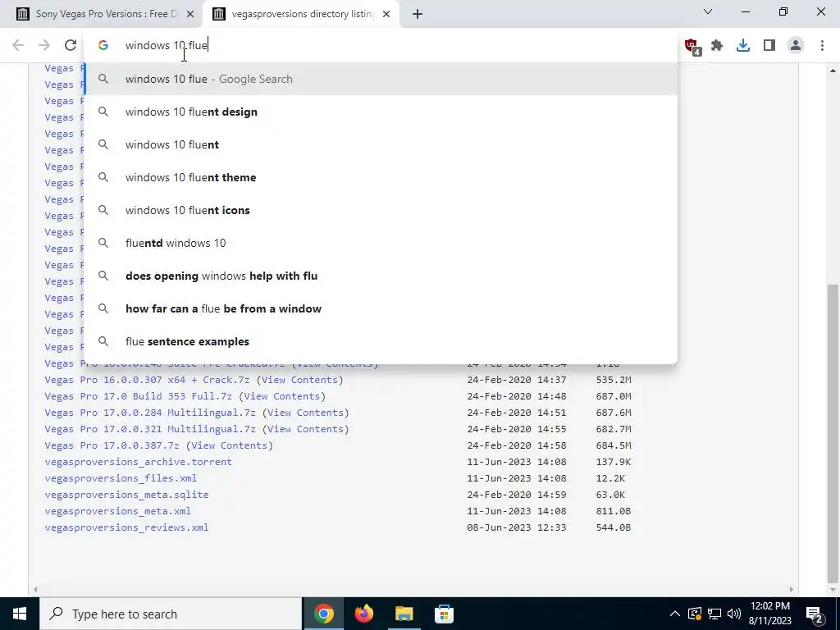Select 'windows 10 flue - Google Search' suggestion
This screenshot has width=840, height=630.
(381, 79)
